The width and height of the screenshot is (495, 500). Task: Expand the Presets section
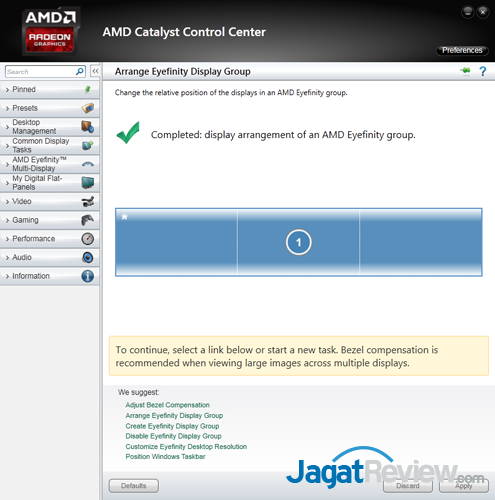(x=50, y=108)
